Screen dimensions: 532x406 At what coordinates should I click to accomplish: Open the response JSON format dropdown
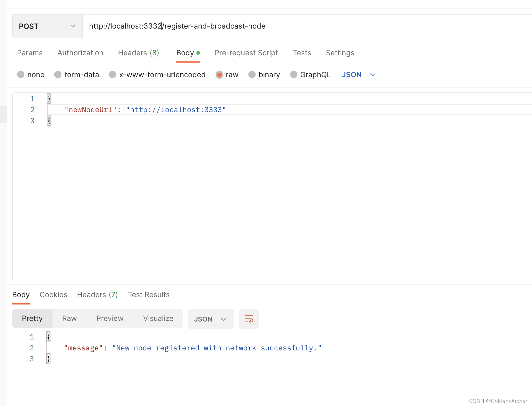coord(211,319)
